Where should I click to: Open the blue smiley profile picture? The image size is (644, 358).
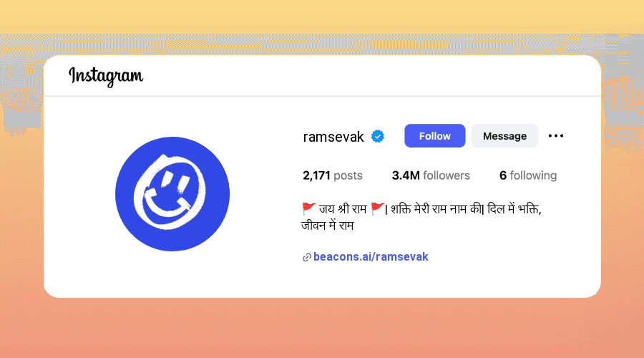pos(172,194)
